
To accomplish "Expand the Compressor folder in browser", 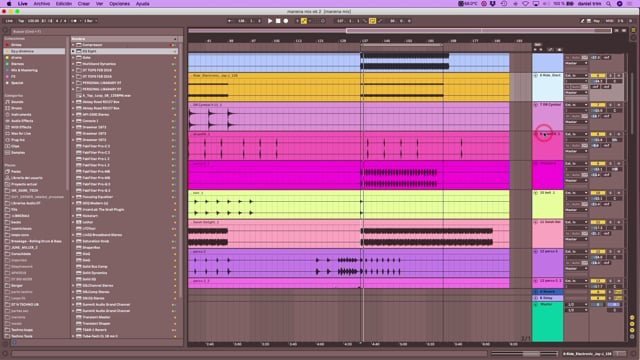I will [x=73, y=45].
